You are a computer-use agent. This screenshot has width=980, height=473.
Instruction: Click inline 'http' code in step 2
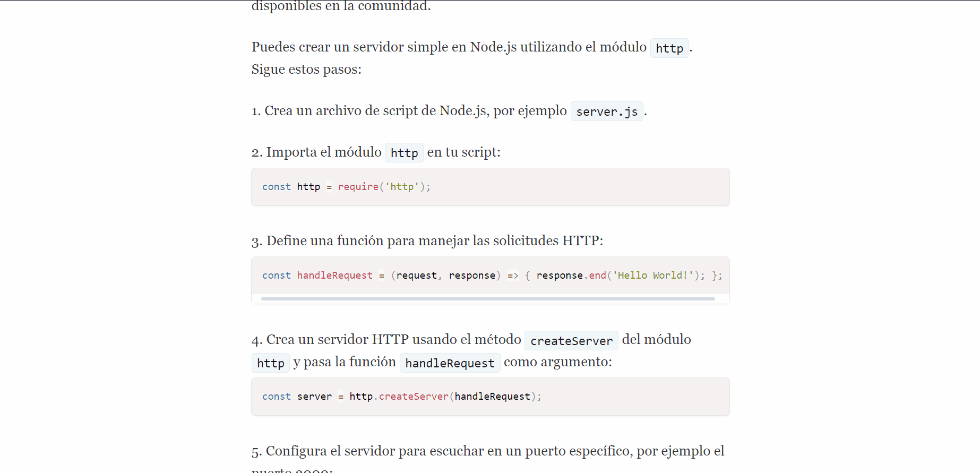(x=404, y=153)
